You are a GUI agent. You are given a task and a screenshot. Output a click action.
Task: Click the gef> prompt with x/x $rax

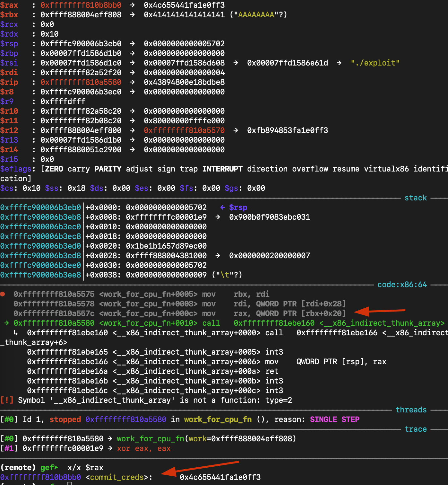(x=49, y=468)
